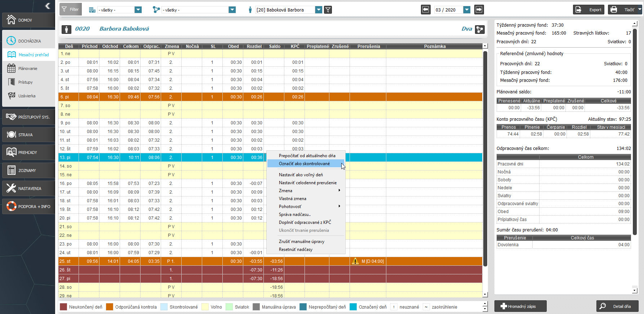This screenshot has width=644, height=314.
Task: Select the 2. po row
Action: [x=270, y=62]
